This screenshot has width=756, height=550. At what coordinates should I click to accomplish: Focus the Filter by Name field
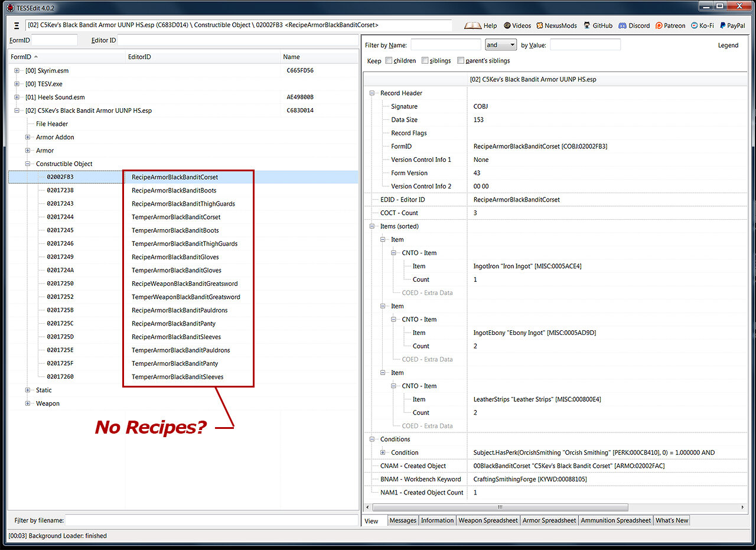coord(446,45)
